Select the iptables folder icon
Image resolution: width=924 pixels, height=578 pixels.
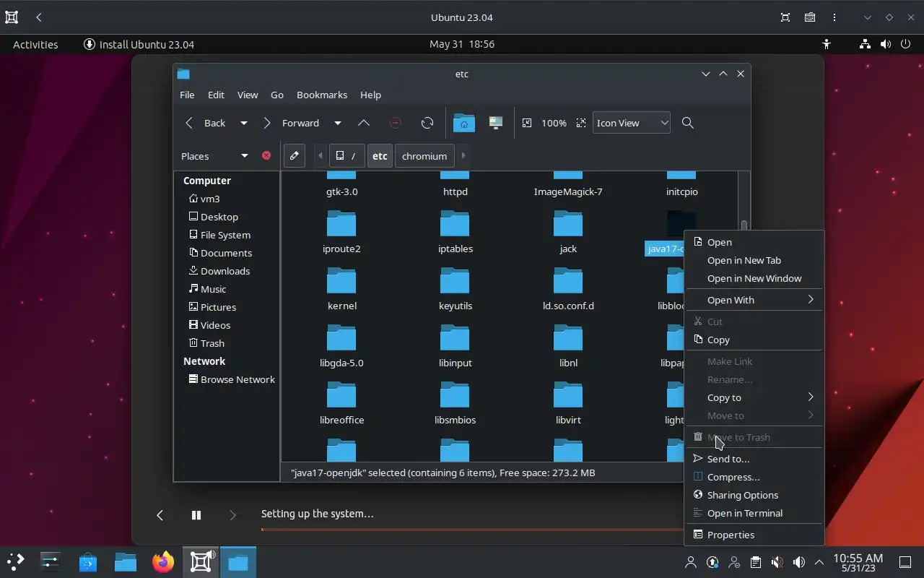tap(455, 224)
